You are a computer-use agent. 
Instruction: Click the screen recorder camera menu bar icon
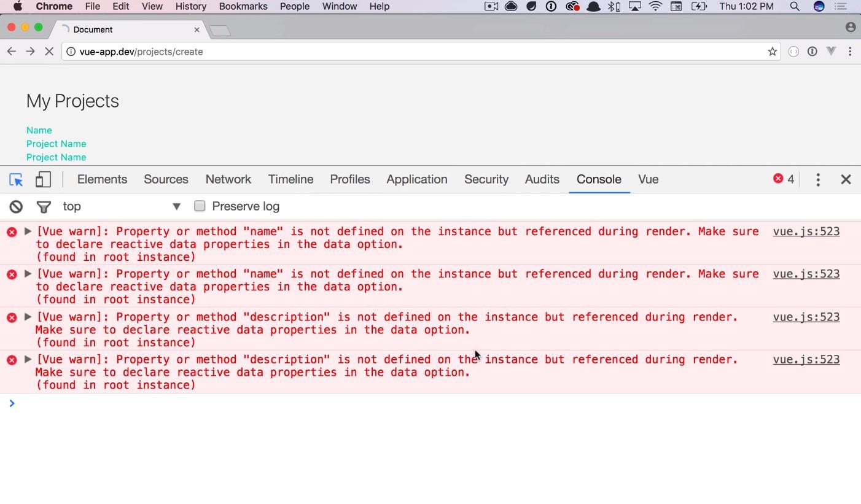tap(491, 6)
